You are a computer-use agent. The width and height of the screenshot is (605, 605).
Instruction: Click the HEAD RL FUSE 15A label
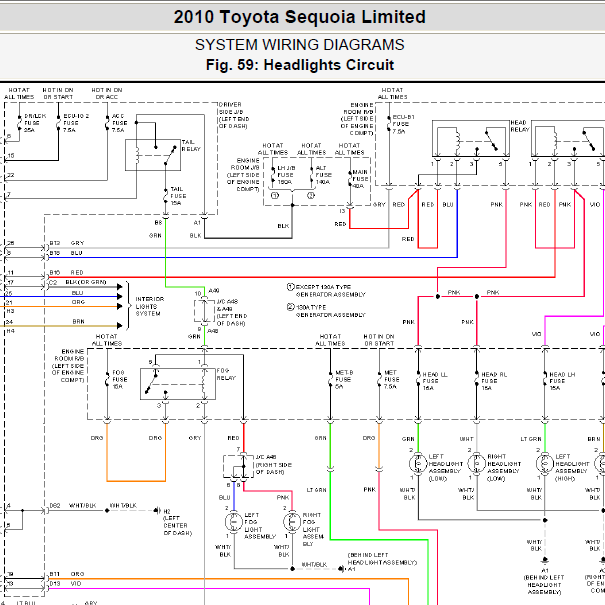[494, 381]
